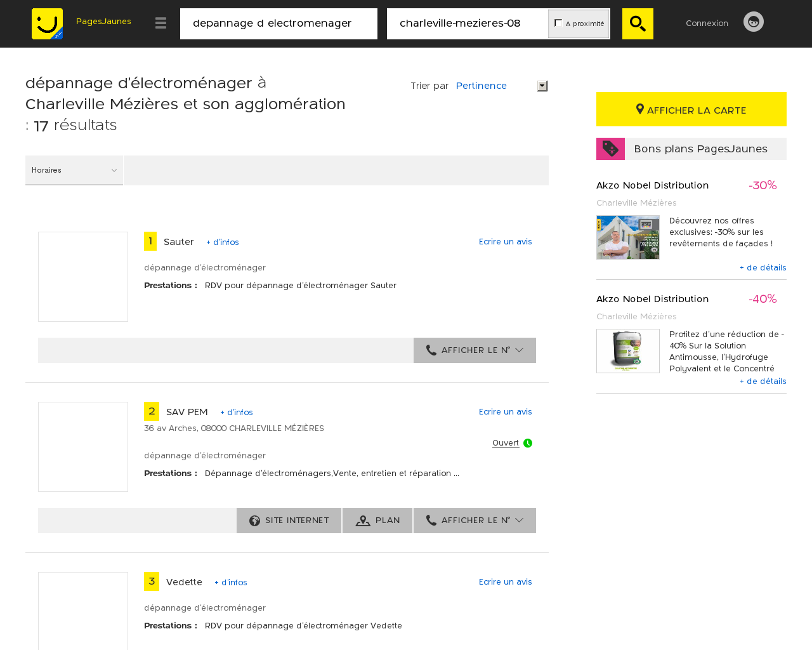Viewport: 812px width, 650px height.
Task: Click the search term input field
Action: 278,23
